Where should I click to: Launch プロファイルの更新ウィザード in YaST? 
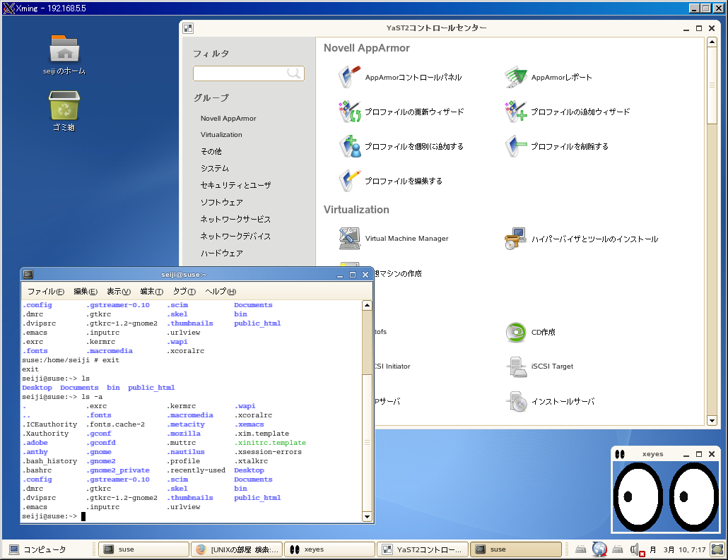click(x=401, y=112)
